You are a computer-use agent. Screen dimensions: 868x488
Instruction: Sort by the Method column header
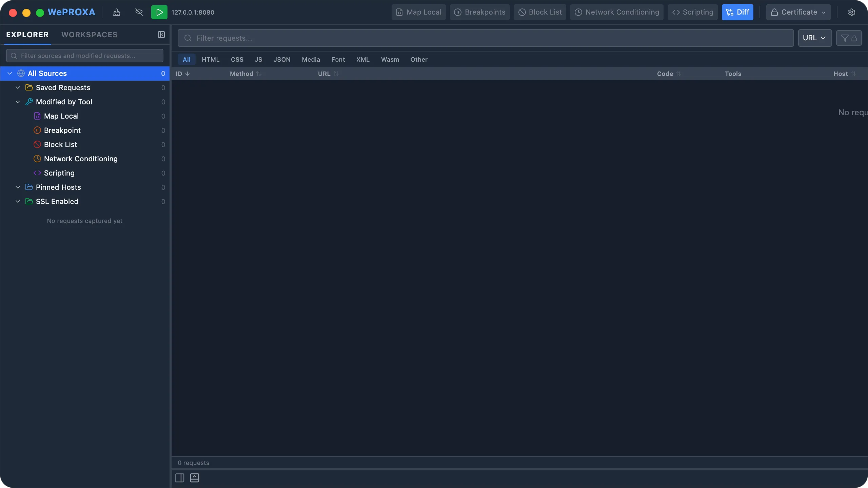(x=245, y=74)
